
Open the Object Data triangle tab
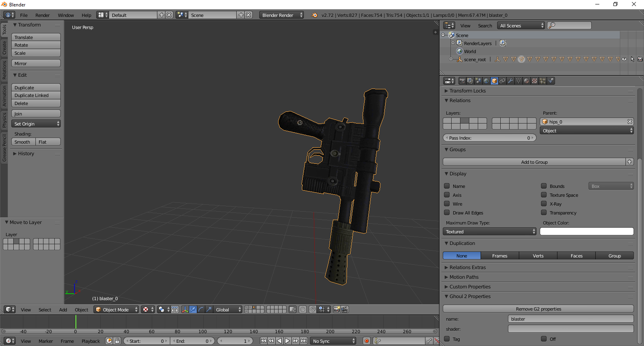(x=518, y=81)
